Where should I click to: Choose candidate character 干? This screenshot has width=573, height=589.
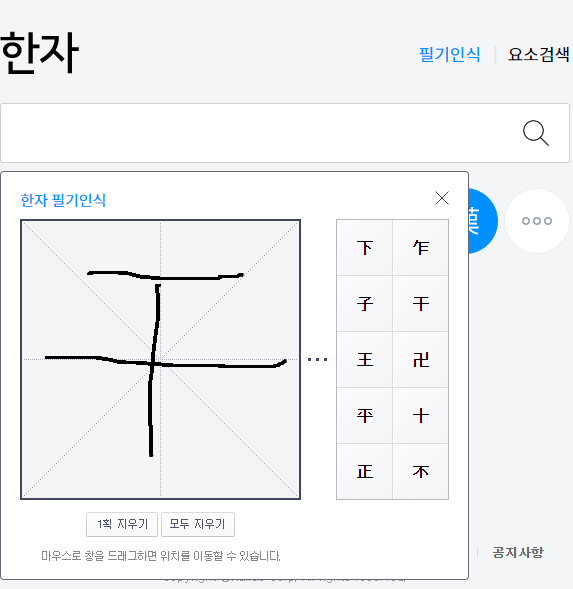click(x=420, y=304)
